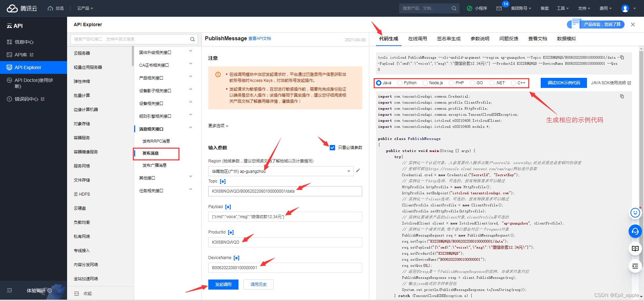Image resolution: width=644 pixels, height=301 pixels.
Task: Close the API Explorer panel
Action: [x=633, y=24]
